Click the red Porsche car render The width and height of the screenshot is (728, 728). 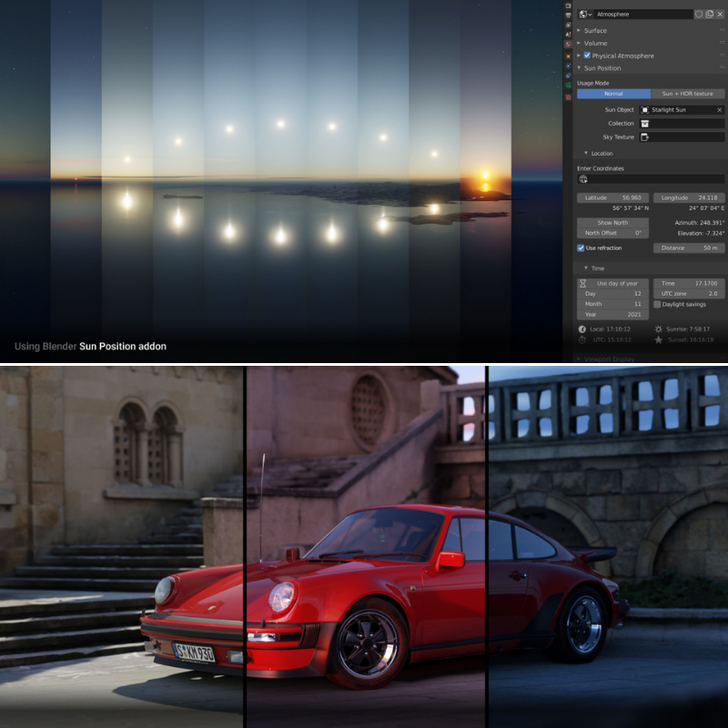click(x=384, y=595)
